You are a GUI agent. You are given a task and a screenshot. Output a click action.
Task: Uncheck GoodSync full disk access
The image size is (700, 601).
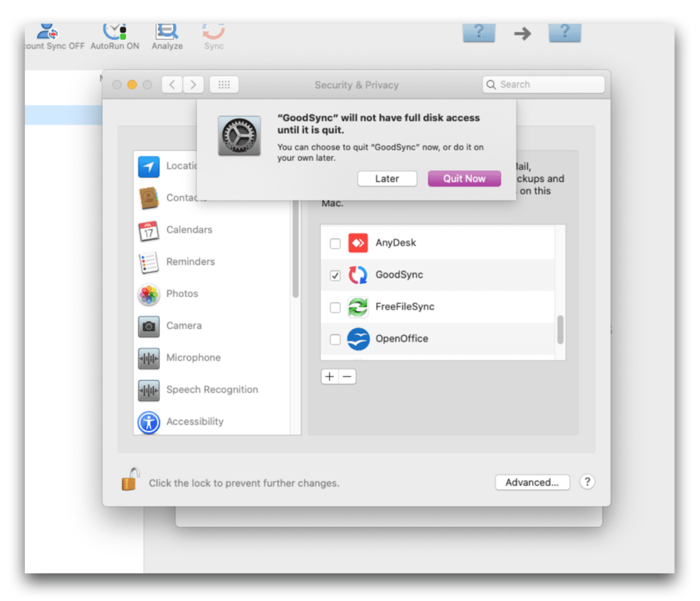(x=334, y=274)
